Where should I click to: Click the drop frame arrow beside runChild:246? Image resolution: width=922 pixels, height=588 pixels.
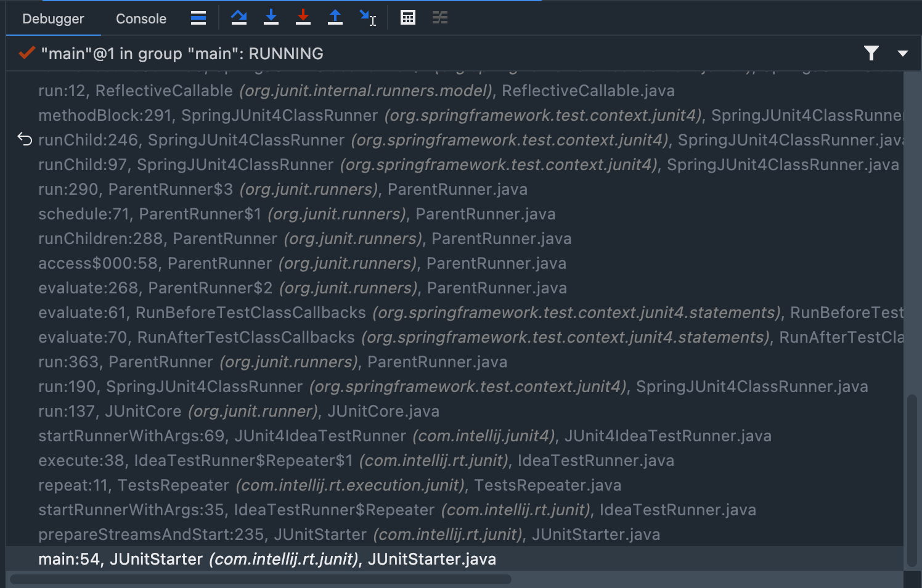(x=25, y=139)
